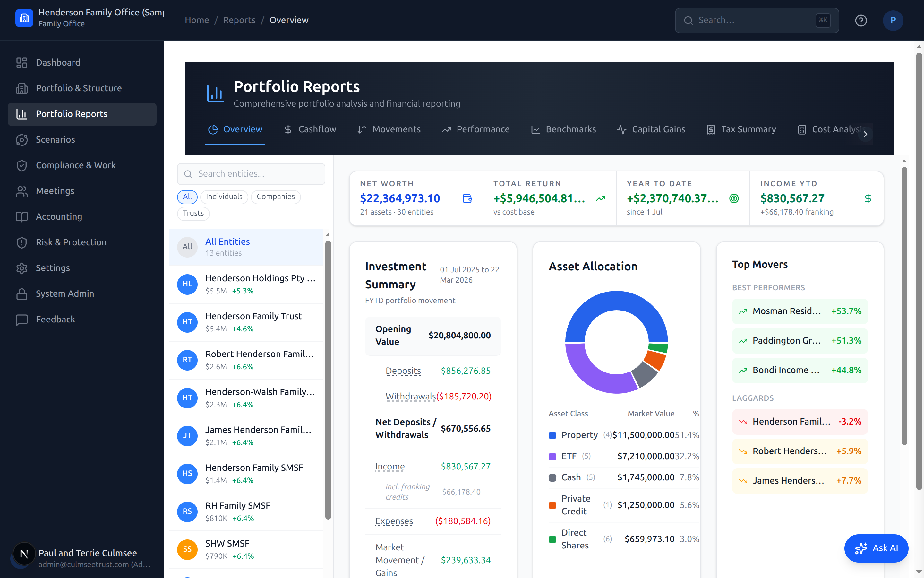Click the Net Worth wallet icon
This screenshot has width=924, height=578.
coord(467,198)
